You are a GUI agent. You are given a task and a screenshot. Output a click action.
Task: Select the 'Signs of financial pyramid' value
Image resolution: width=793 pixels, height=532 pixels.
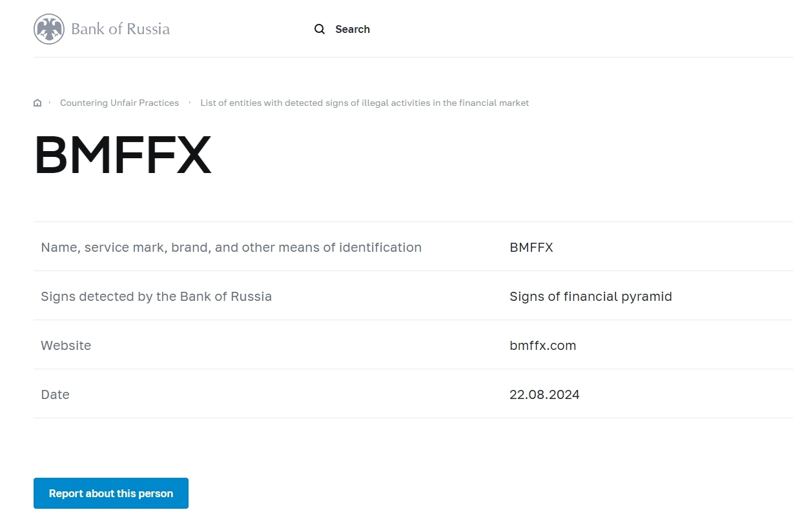pos(590,296)
